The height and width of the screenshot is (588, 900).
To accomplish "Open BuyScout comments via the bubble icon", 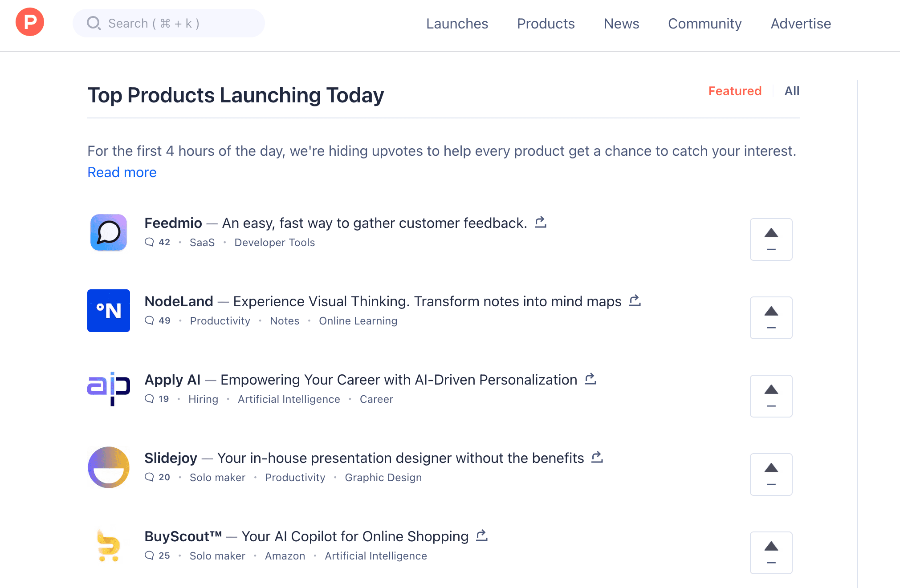I will 149,556.
